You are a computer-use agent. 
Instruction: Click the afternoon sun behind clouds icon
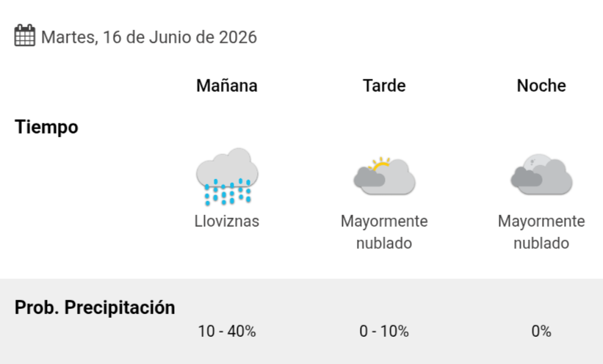(384, 176)
